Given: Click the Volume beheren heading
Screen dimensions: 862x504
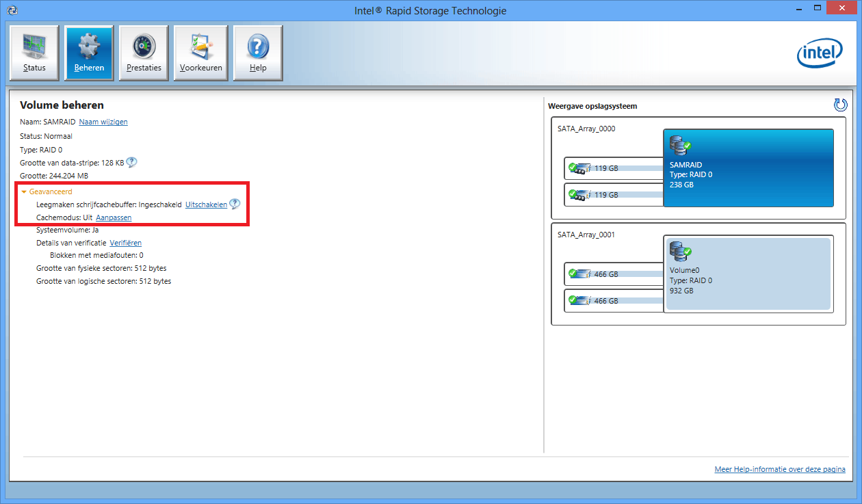Looking at the screenshot, I should (x=62, y=105).
